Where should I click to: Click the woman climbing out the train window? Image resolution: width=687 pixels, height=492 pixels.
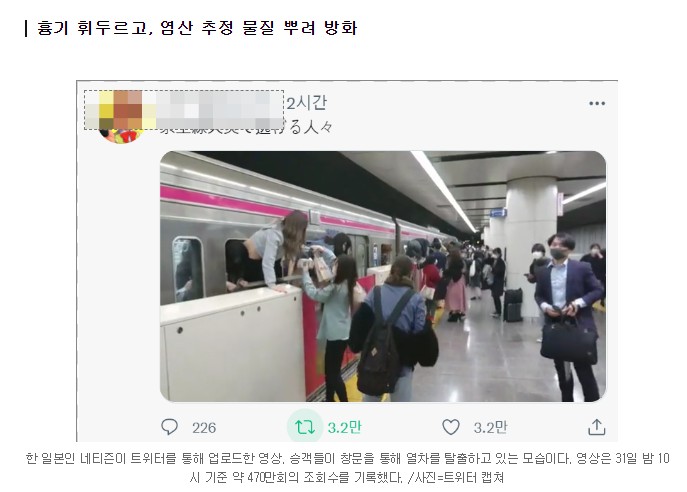point(267,252)
